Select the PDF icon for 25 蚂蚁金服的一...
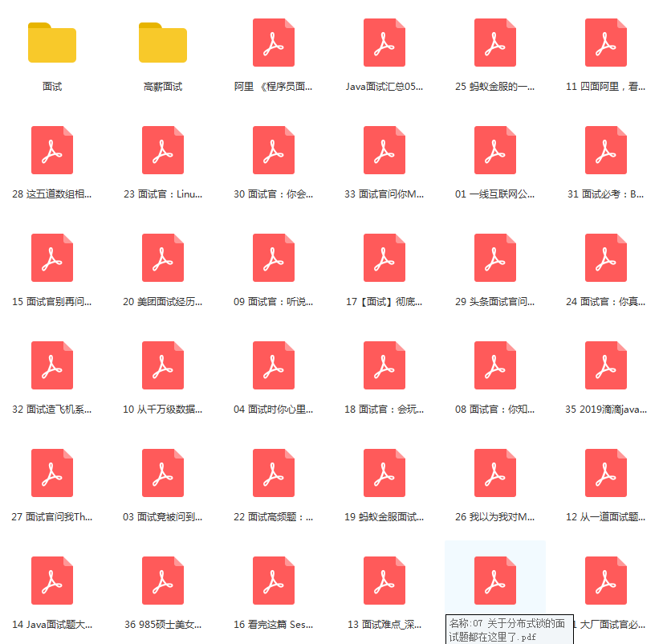The height and width of the screenshot is (644, 663). (495, 43)
